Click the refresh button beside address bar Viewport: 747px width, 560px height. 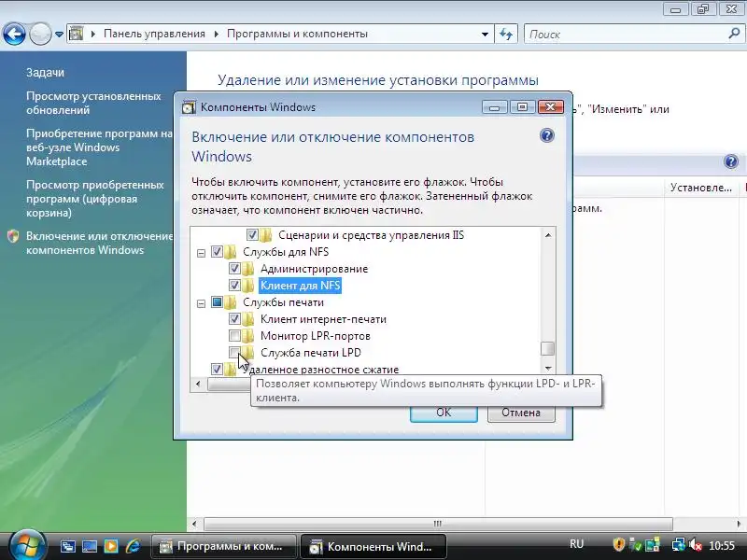(x=506, y=35)
